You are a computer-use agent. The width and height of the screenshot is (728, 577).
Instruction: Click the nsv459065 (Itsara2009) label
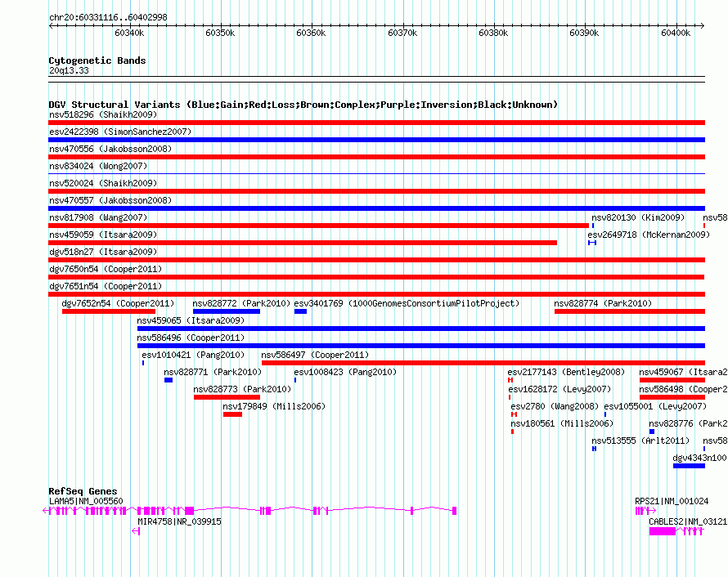pos(191,320)
